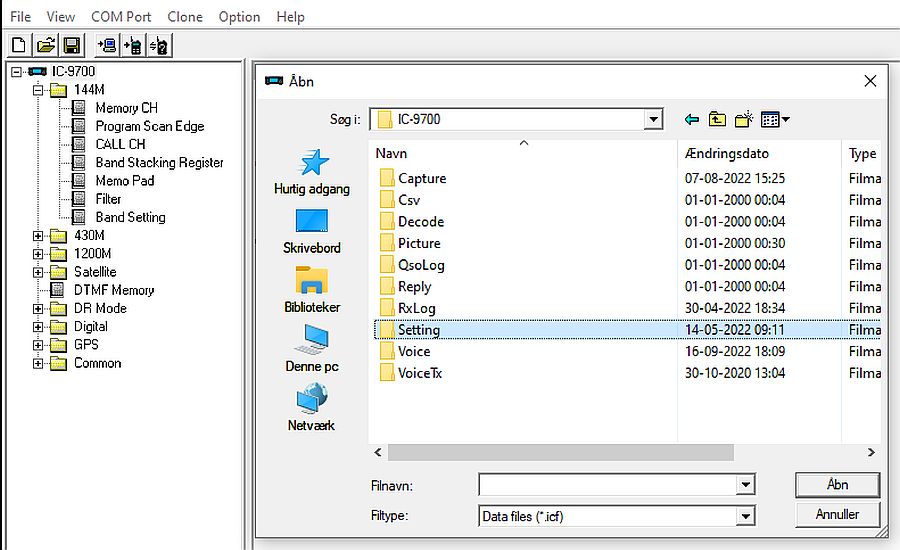Expand the Satellite tree folder
This screenshot has height=550, width=900.
38,272
